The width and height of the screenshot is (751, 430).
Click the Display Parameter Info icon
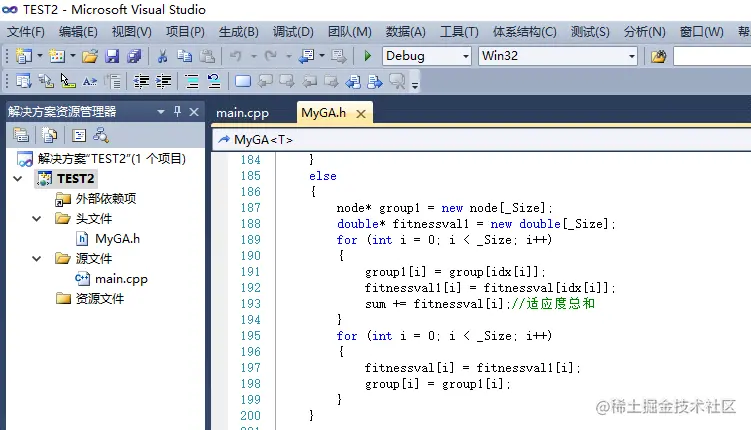pos(46,81)
